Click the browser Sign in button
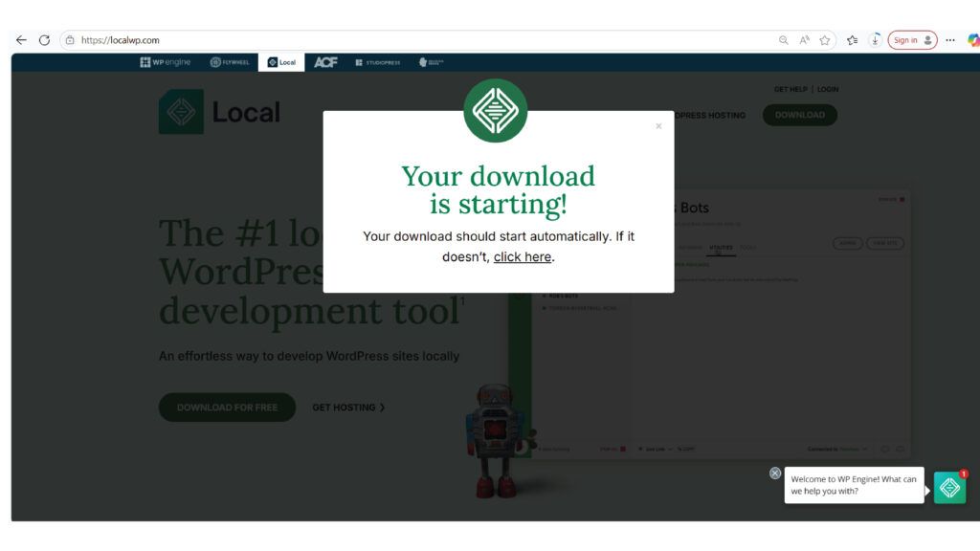The width and height of the screenshot is (980, 551). coord(912,40)
